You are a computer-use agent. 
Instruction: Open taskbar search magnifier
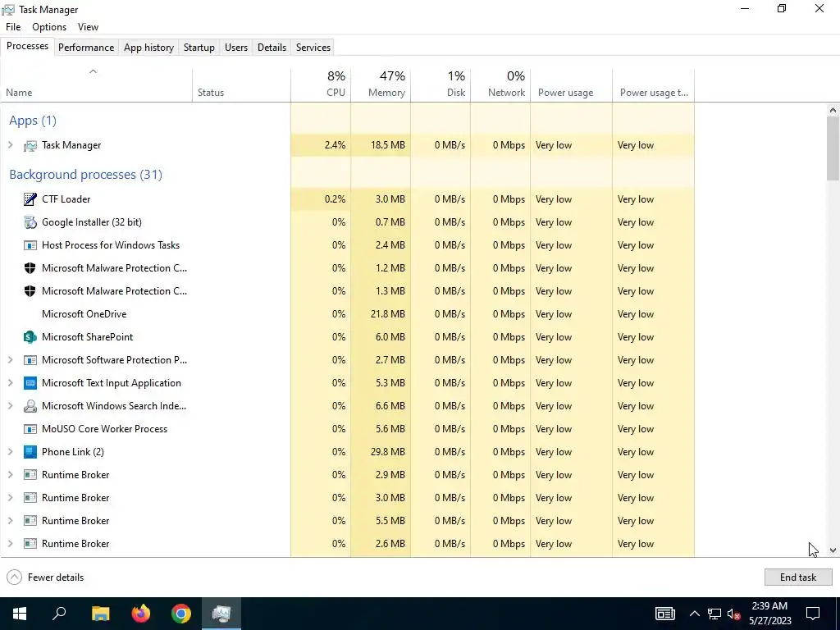pos(59,614)
